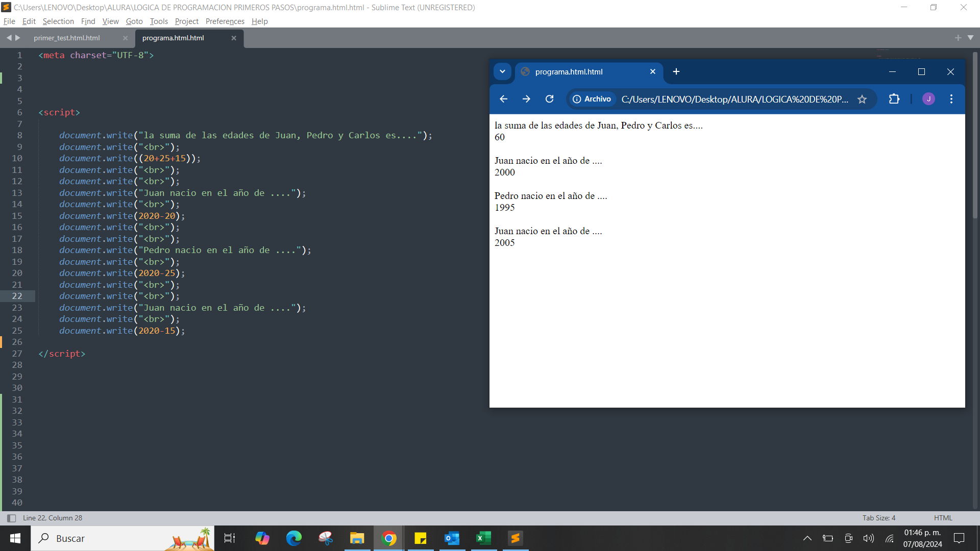This screenshot has height=551, width=980.
Task: Click the Sublime vertical scrollbar
Action: click(x=975, y=135)
